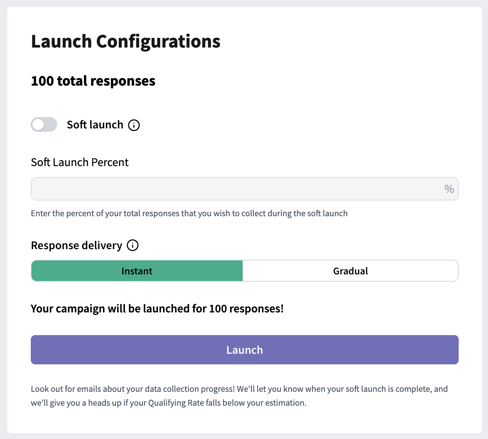This screenshot has width=488, height=439.
Task: Click the percent symbol inside the input
Action: point(449,189)
